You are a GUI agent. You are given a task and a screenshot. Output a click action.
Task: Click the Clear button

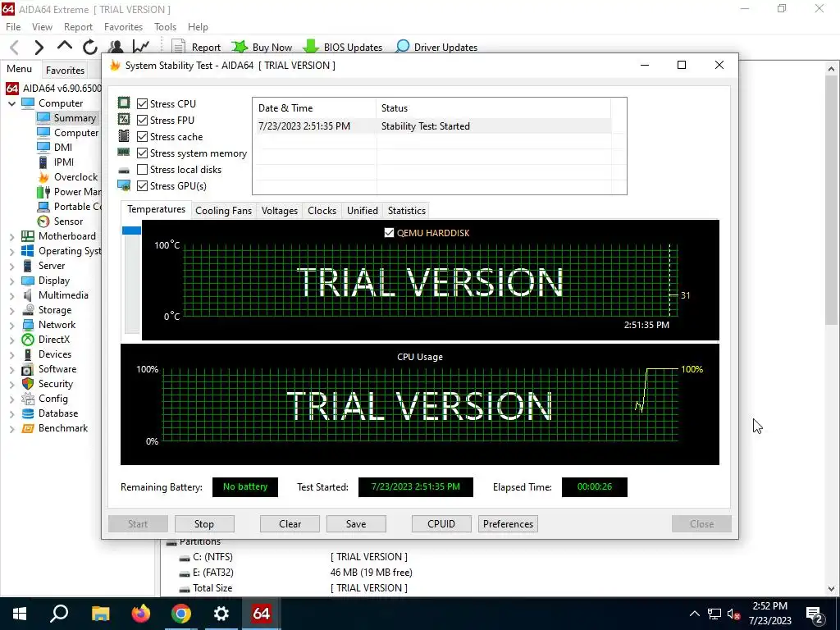tap(290, 524)
